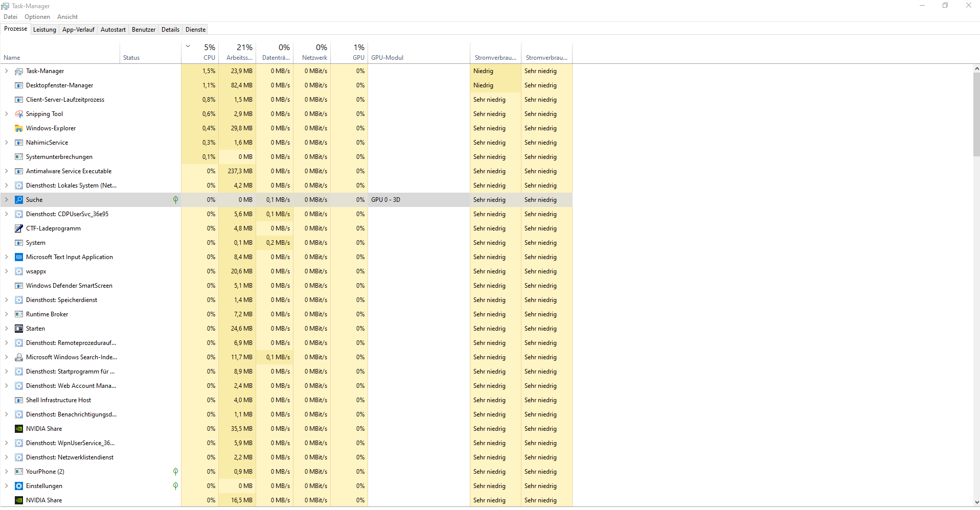Click the Einstellungen gear icon
The image size is (980, 510).
coord(19,486)
